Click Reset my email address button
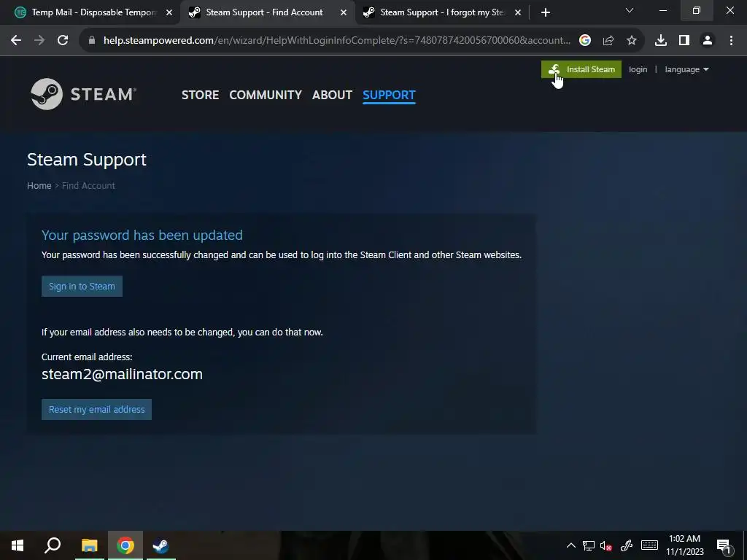 coord(97,410)
